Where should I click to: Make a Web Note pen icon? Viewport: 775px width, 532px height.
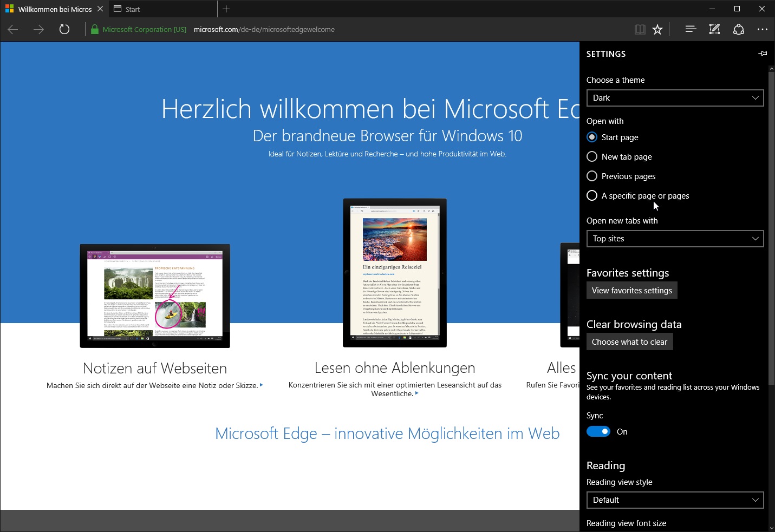[x=714, y=29]
